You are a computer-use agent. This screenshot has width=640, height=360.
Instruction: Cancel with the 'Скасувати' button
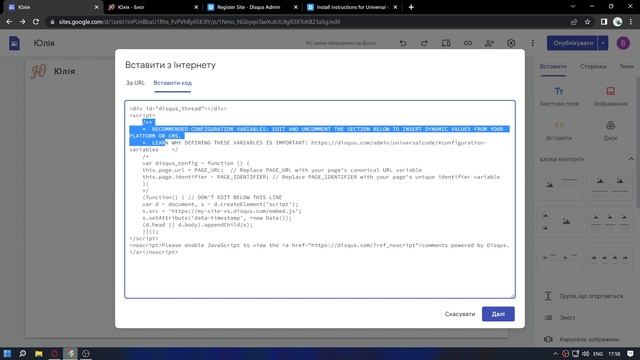click(460, 314)
